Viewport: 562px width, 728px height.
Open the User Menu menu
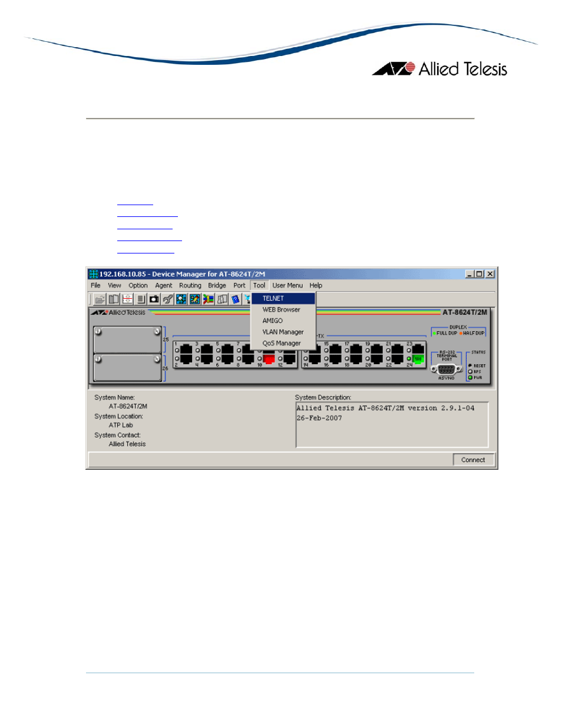click(287, 285)
